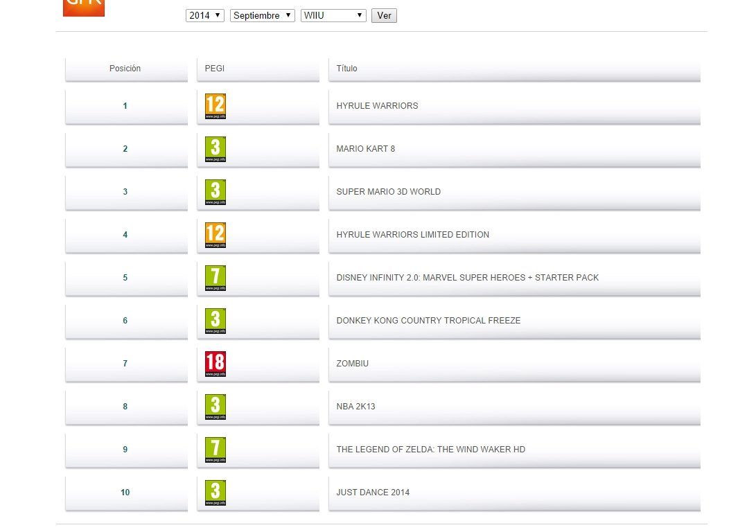Image resolution: width=756 pixels, height=532 pixels.
Task: Click the GfK logo in the corner
Action: pos(83,8)
